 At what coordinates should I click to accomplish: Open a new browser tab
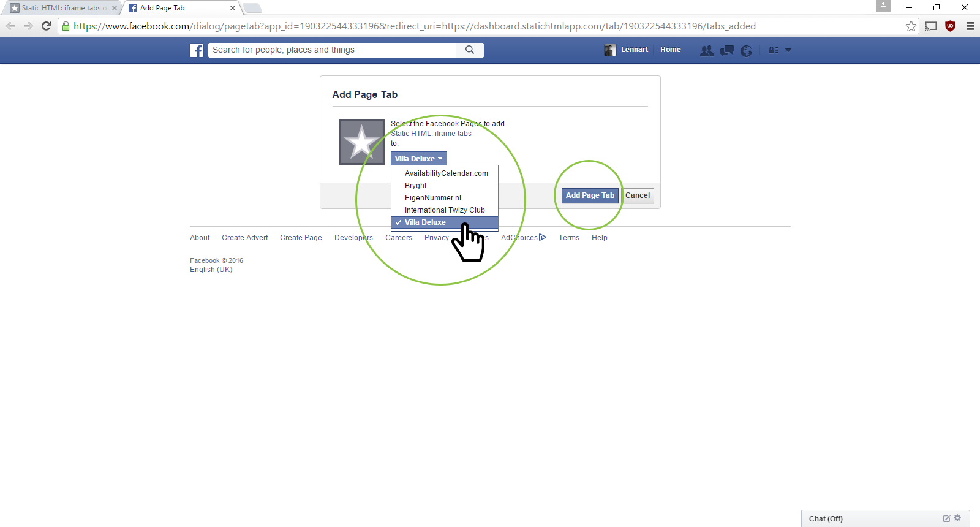[252, 8]
